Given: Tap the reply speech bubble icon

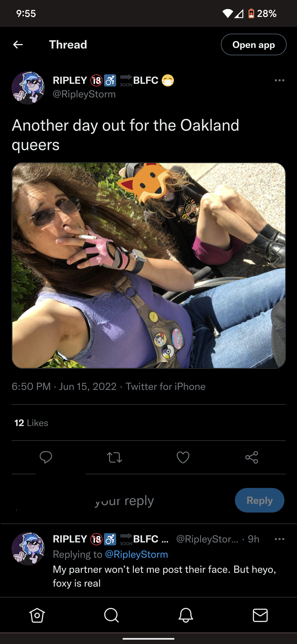Looking at the screenshot, I should pos(46,457).
